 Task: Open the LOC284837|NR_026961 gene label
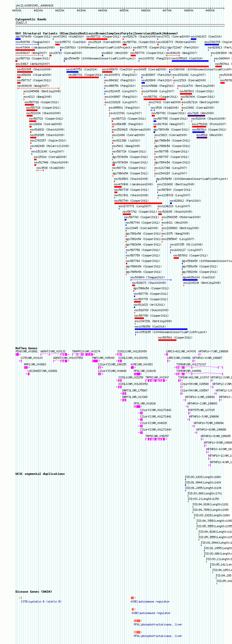pyautogui.click(x=42, y=371)
